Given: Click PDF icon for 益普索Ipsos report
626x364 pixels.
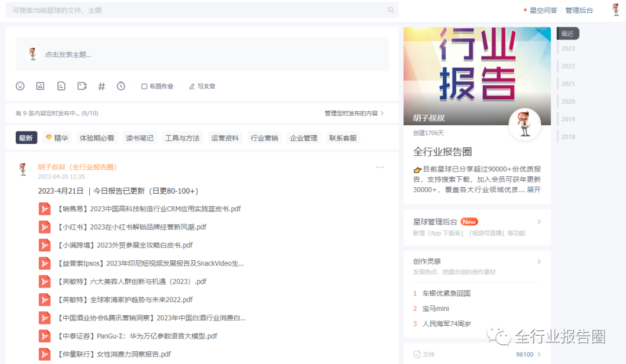Looking at the screenshot, I should pyautogui.click(x=45, y=263).
